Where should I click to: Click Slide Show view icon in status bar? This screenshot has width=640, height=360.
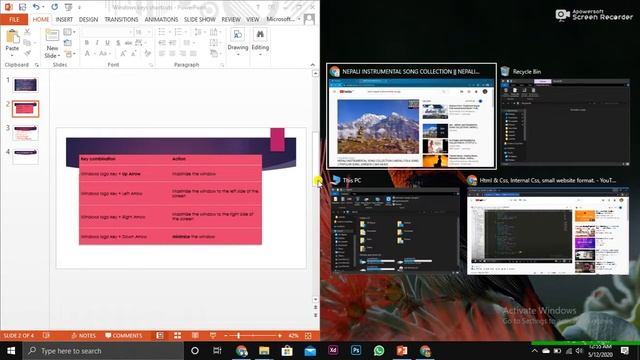(213, 336)
